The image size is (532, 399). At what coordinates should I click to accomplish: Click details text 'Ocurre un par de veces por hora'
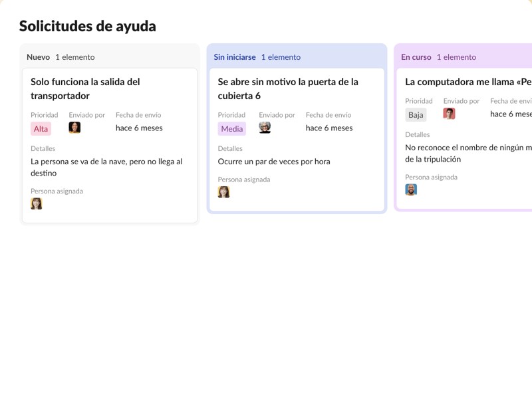tap(274, 162)
